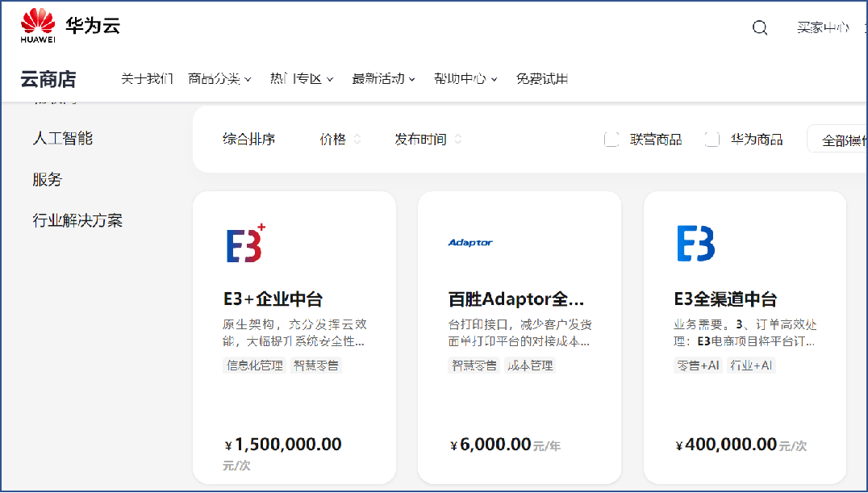
Task: Toggle sort arrows next to 发布时间
Action: tap(458, 139)
